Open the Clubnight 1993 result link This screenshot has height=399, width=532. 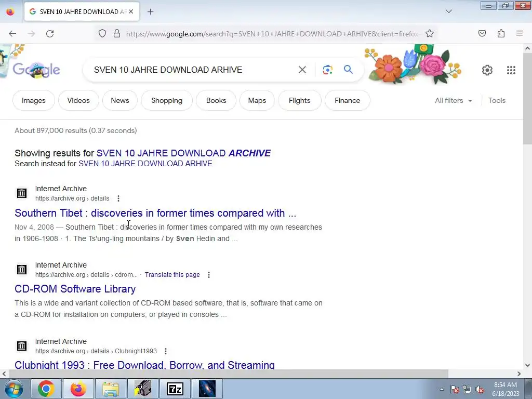pos(144,365)
